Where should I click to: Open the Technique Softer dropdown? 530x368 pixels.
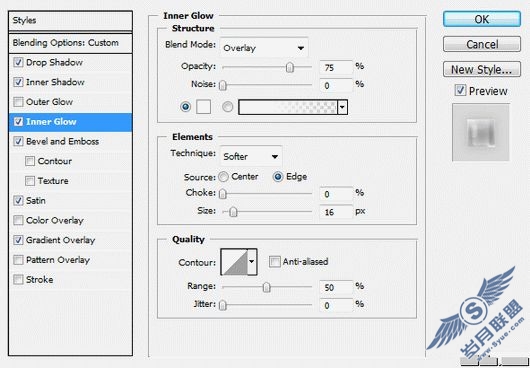pyautogui.click(x=251, y=156)
